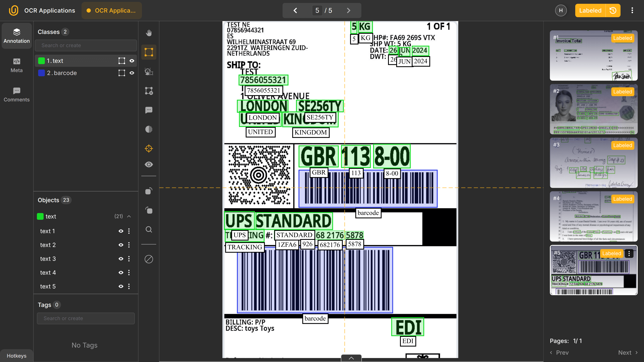Open options menu for text 1
Screen dimensions: 644x362
click(129, 231)
